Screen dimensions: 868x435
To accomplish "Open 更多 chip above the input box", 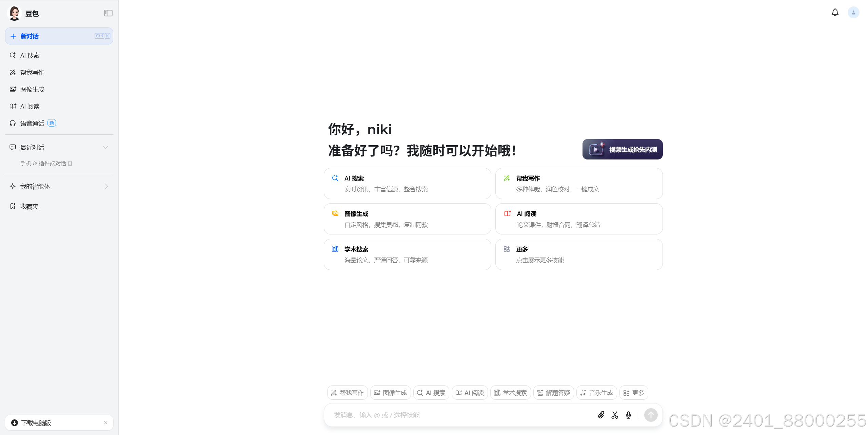I will click(633, 393).
